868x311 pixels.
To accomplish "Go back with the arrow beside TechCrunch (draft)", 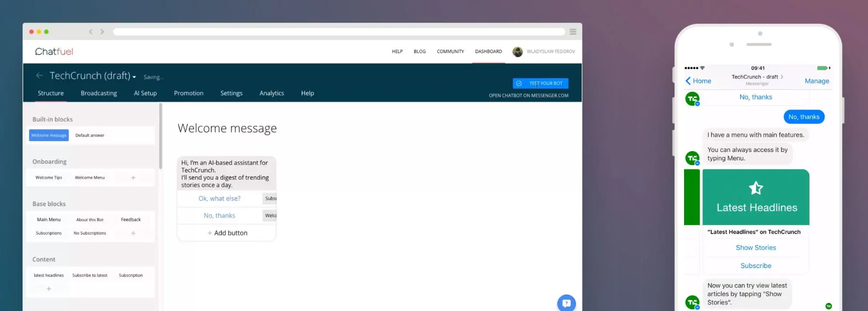I will coord(39,75).
